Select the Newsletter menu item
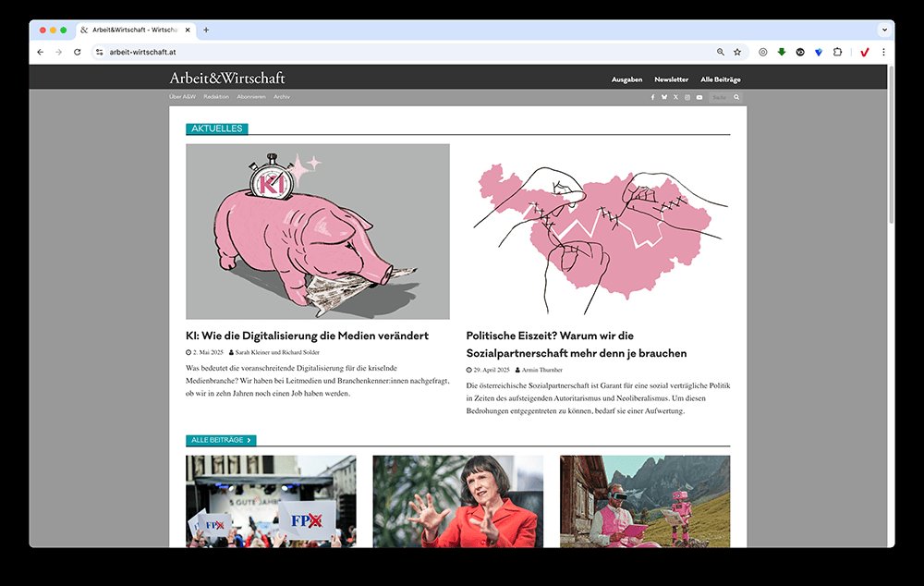Image resolution: width=924 pixels, height=586 pixels. click(672, 79)
